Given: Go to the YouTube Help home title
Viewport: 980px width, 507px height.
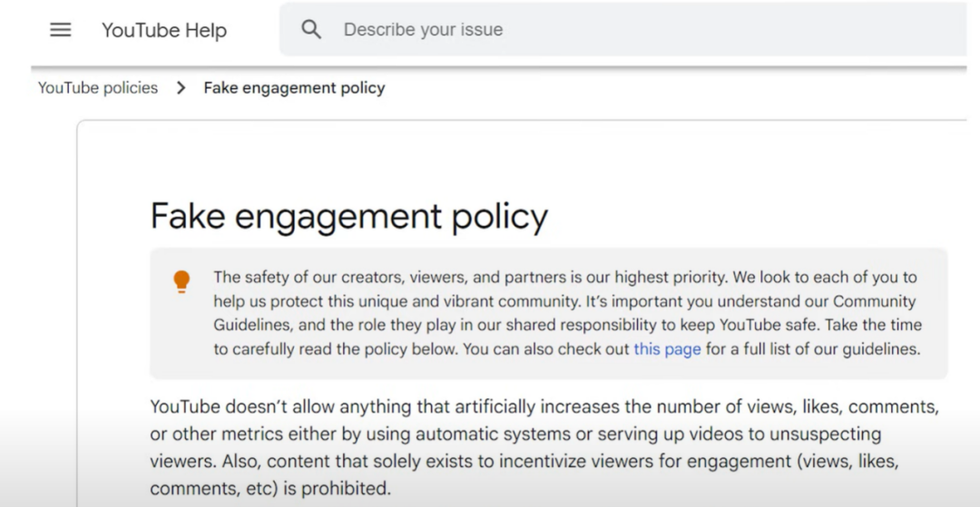Looking at the screenshot, I should 164,30.
